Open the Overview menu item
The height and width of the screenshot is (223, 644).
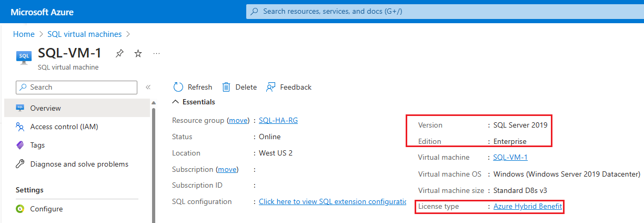77,108
